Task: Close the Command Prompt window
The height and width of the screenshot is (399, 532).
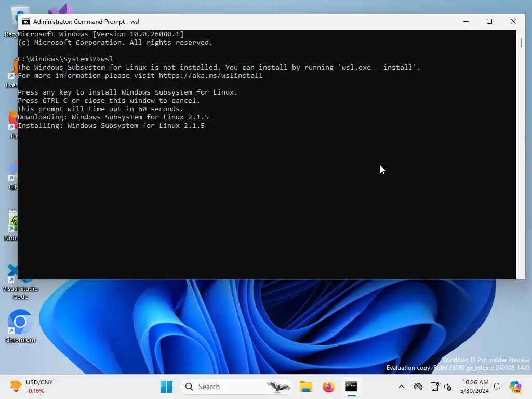Action: pyautogui.click(x=513, y=21)
